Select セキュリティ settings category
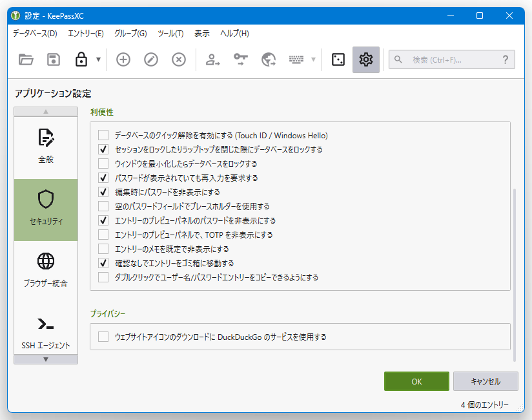 [x=46, y=210]
